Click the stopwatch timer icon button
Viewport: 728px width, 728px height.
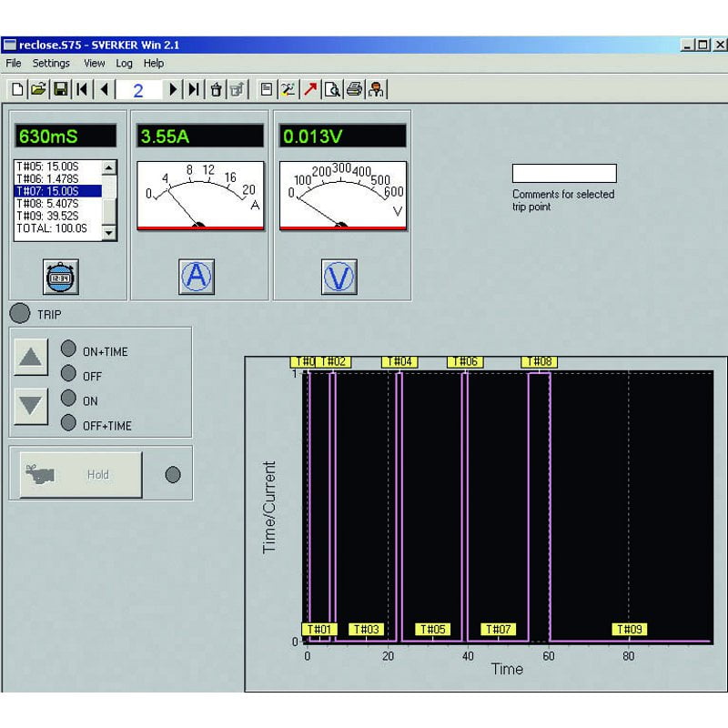(x=62, y=276)
